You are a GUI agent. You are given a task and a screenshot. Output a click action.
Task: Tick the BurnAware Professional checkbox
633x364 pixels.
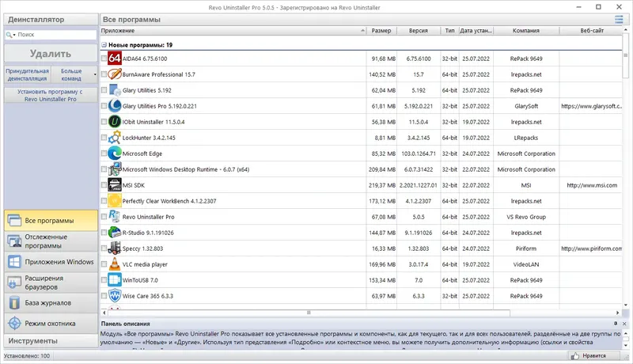click(104, 74)
